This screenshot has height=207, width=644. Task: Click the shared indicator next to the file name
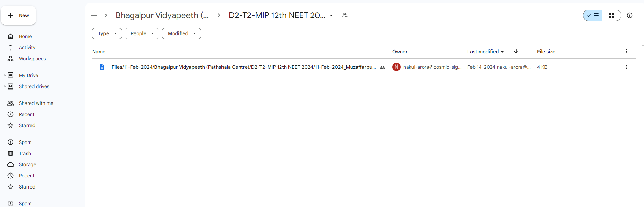382,67
